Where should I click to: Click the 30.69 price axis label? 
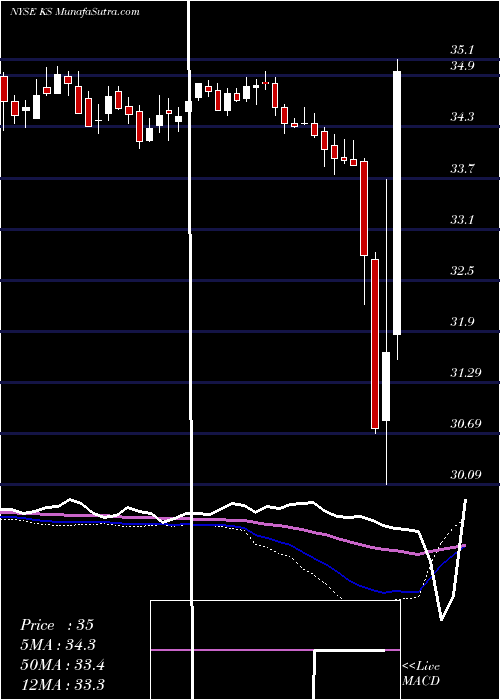point(466,423)
